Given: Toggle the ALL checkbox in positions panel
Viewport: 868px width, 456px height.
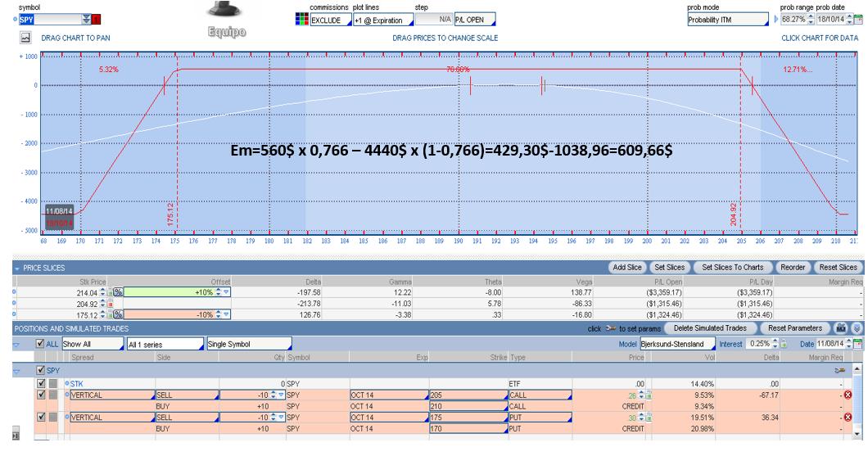Looking at the screenshot, I should (40, 344).
